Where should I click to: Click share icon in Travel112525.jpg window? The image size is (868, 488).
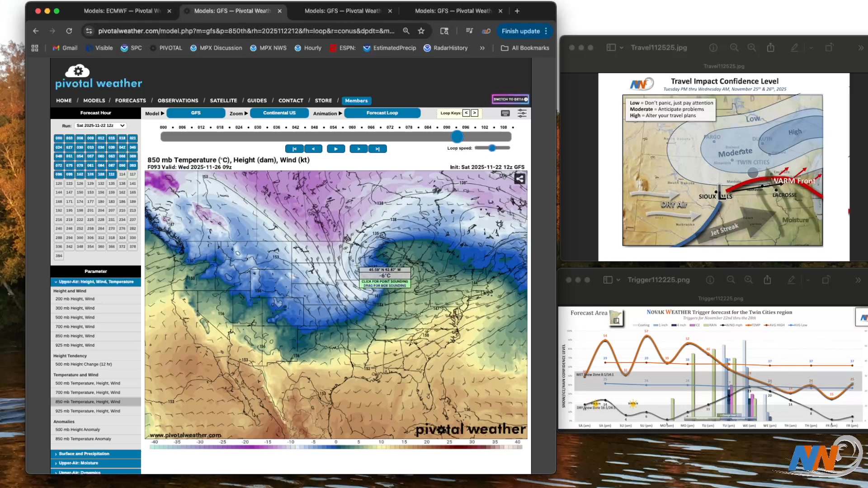[x=771, y=47]
